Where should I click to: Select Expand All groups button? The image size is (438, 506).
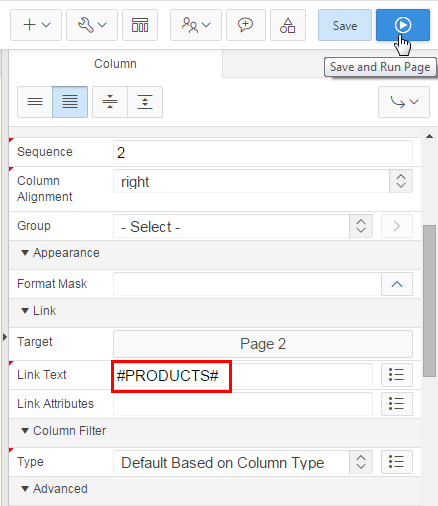point(145,102)
